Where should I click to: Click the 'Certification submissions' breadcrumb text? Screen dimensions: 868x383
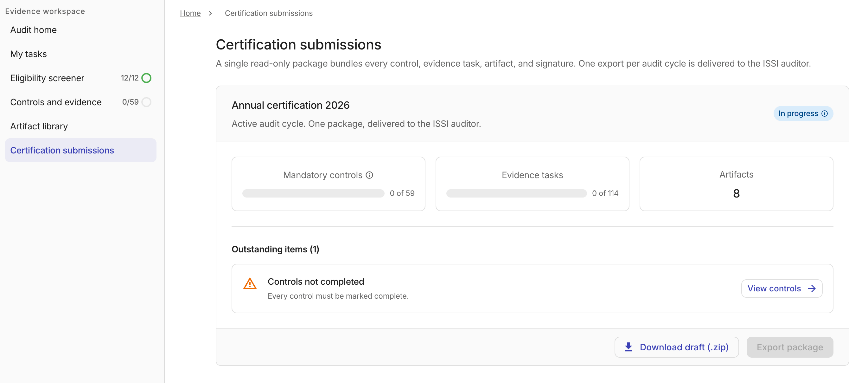tap(269, 13)
